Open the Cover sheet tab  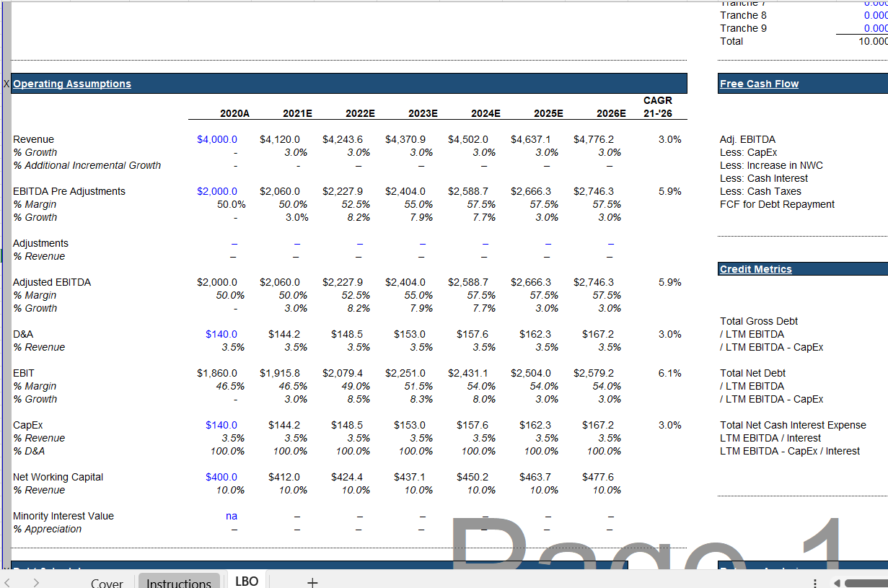[107, 583]
